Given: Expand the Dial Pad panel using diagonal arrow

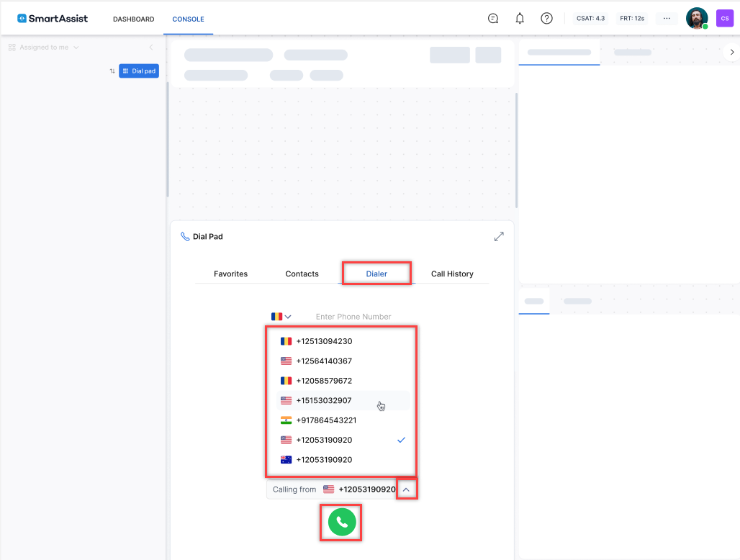Looking at the screenshot, I should pos(499,235).
